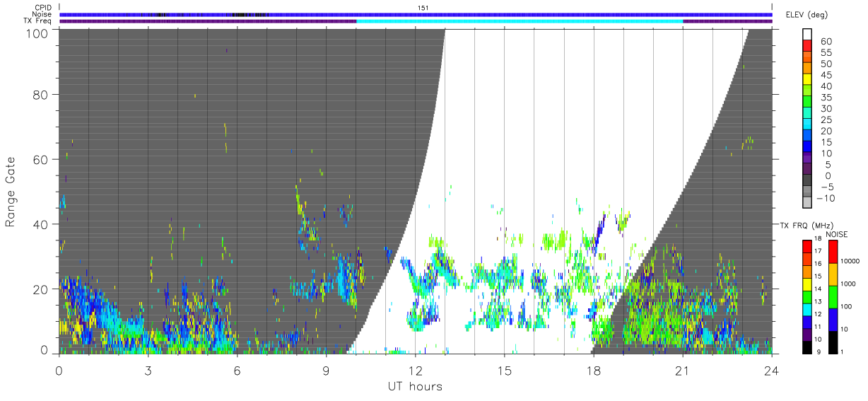Click the Range Gate tick label '60'
Image resolution: width=868 pixels, height=401 pixels.
(40, 159)
